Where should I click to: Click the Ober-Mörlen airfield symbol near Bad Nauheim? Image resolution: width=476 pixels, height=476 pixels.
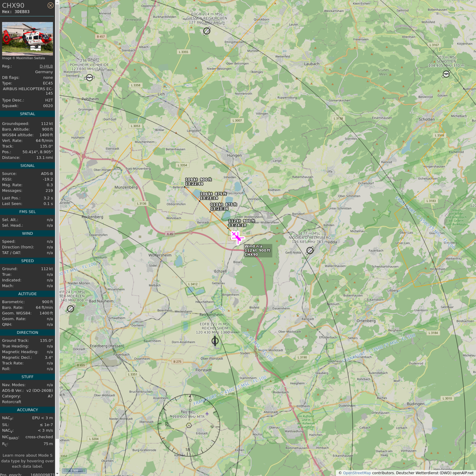tap(70, 309)
